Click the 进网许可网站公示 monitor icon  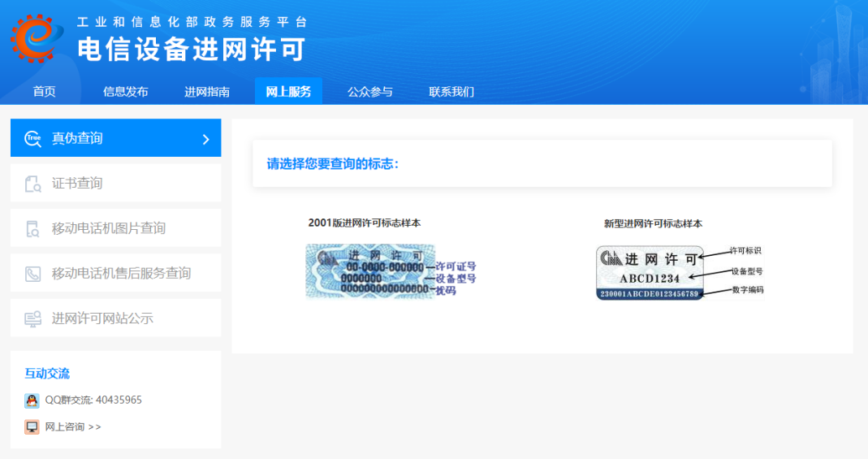[x=32, y=318]
